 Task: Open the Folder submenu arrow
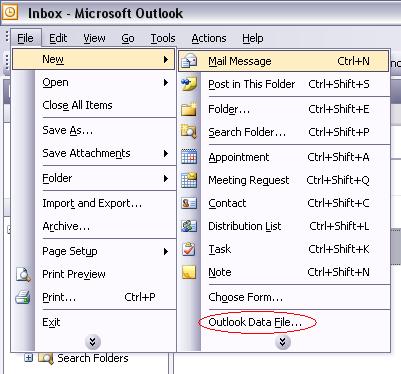coord(166,179)
